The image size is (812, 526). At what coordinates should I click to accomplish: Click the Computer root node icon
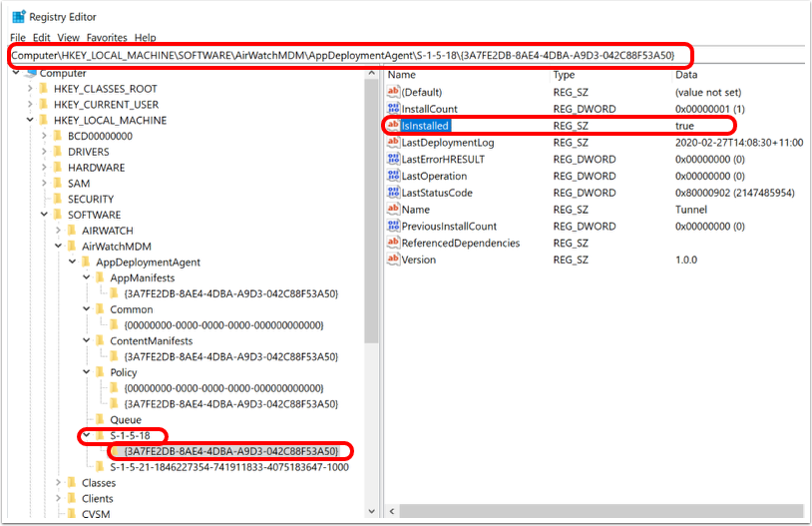click(29, 73)
